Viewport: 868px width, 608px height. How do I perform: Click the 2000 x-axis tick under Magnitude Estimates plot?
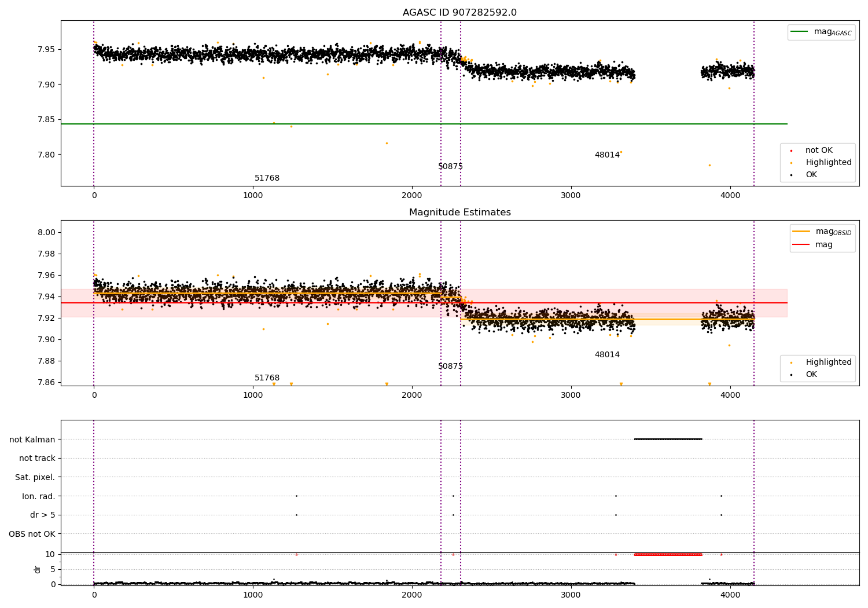click(412, 395)
